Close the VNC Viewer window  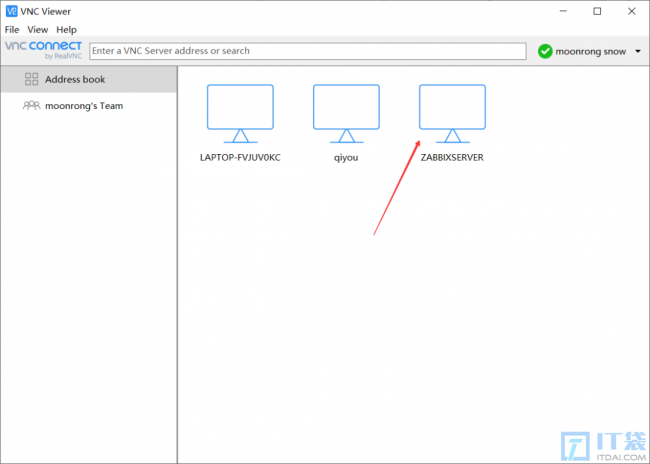coord(632,11)
